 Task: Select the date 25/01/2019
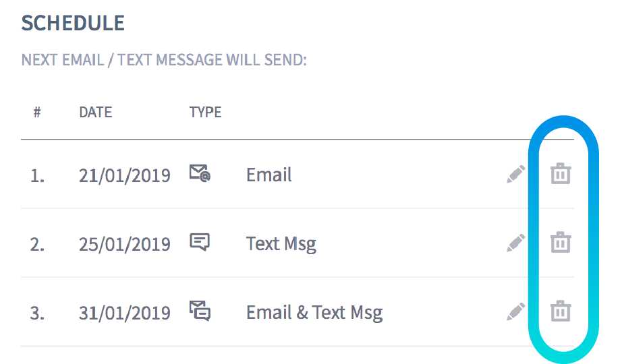click(124, 243)
